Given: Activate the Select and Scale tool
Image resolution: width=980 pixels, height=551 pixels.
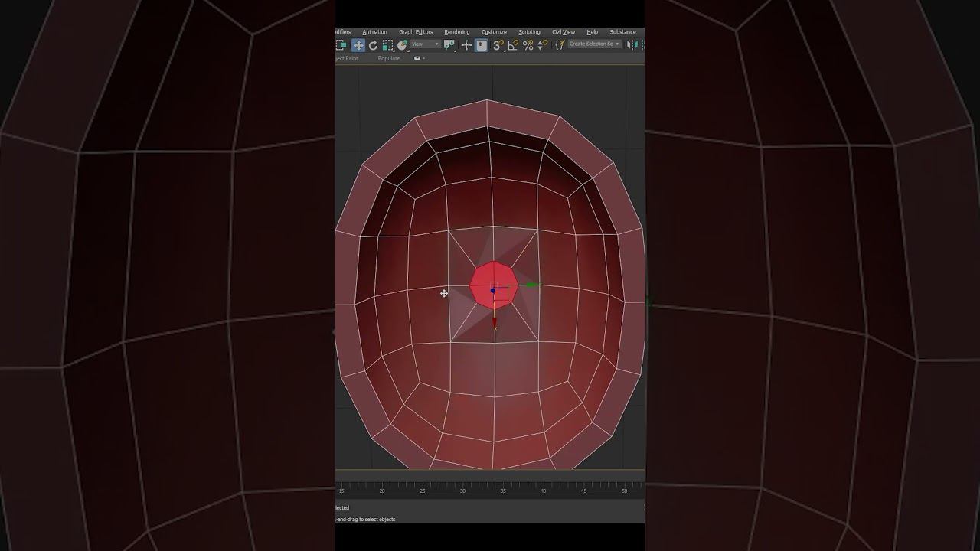Looking at the screenshot, I should 387,45.
